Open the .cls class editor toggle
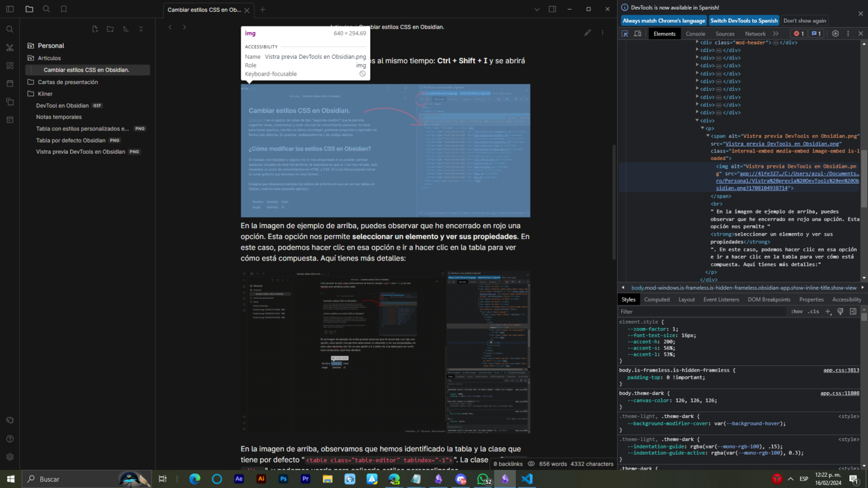 pos(813,311)
